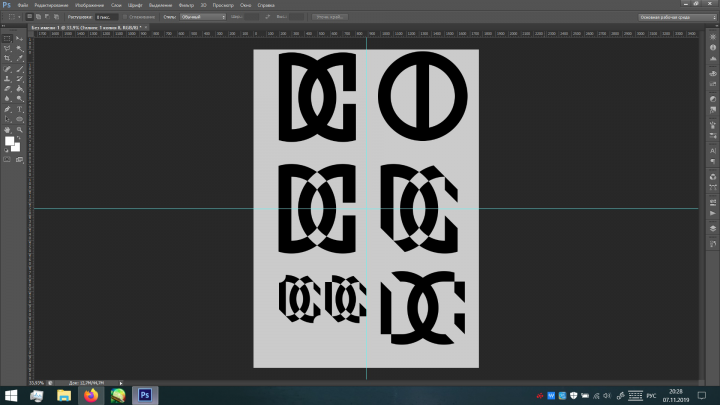
Task: Open the Adjustments panel icon
Action: click(x=713, y=99)
